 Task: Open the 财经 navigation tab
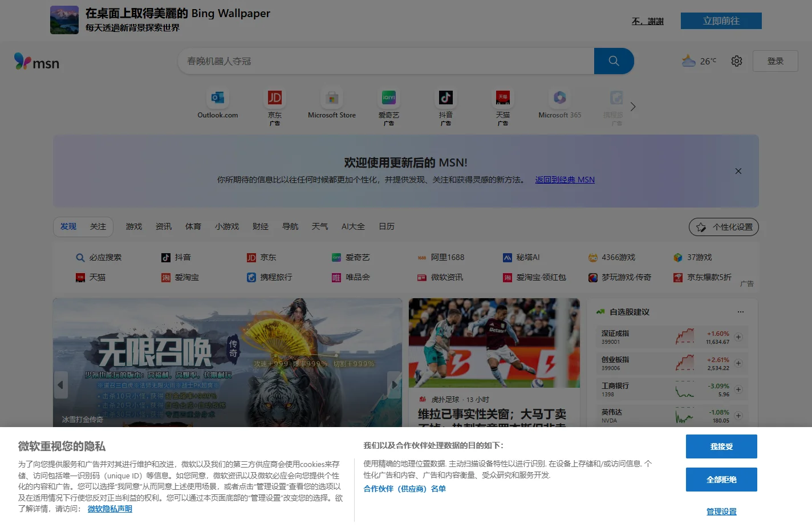261,226
